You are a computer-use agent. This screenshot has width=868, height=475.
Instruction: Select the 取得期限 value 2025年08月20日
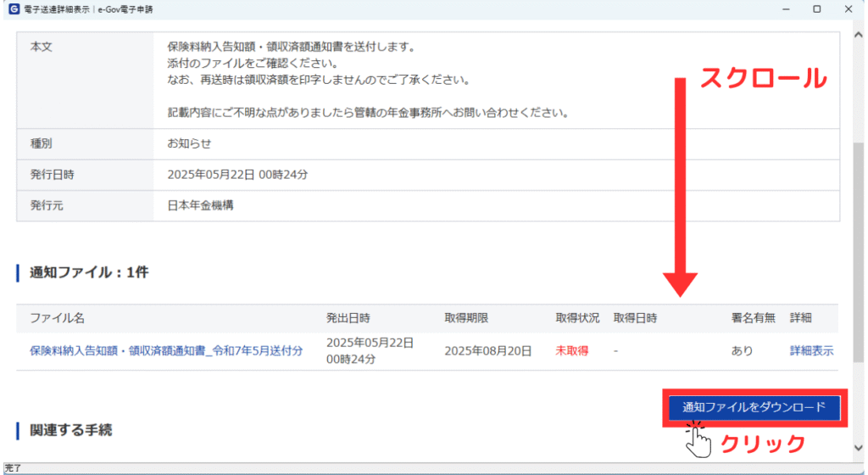coord(487,350)
